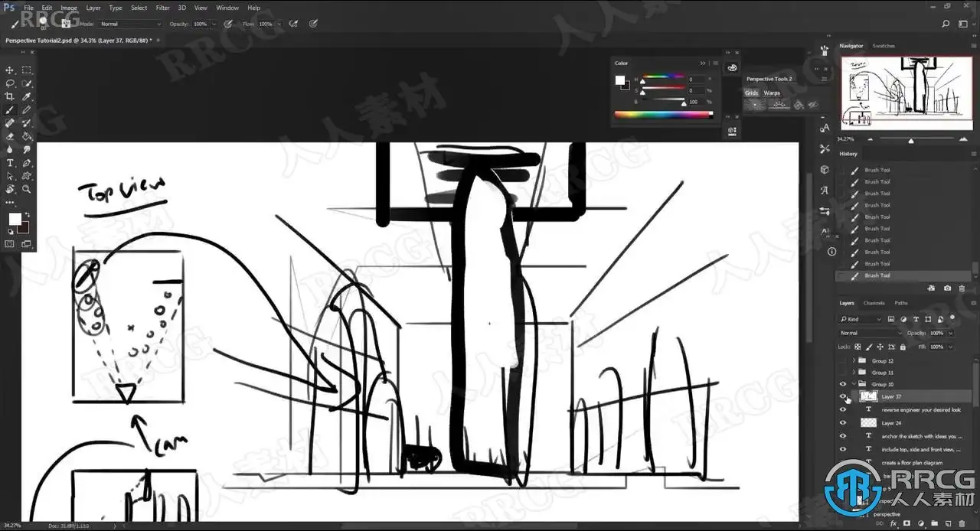980x531 pixels.
Task: Open the Filter menu
Action: [x=162, y=8]
